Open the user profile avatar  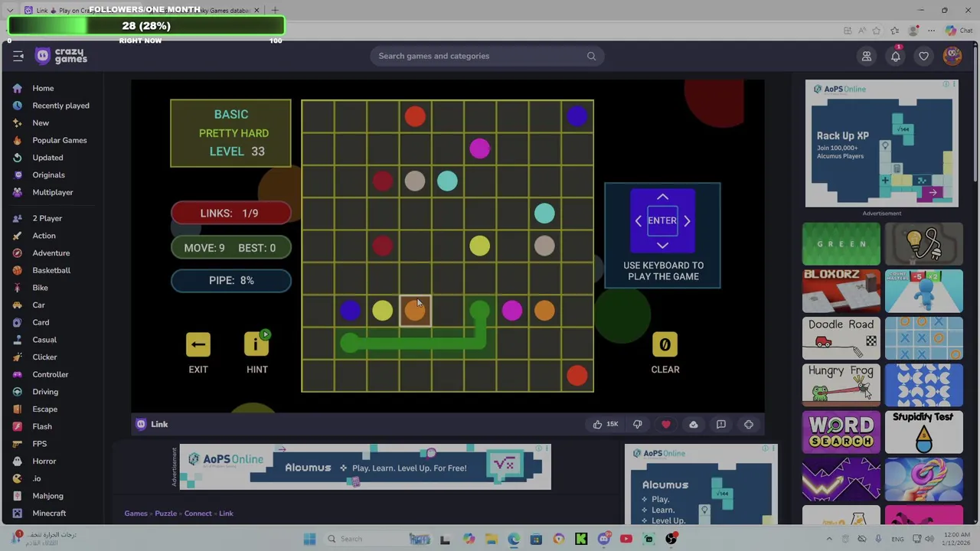coord(952,55)
